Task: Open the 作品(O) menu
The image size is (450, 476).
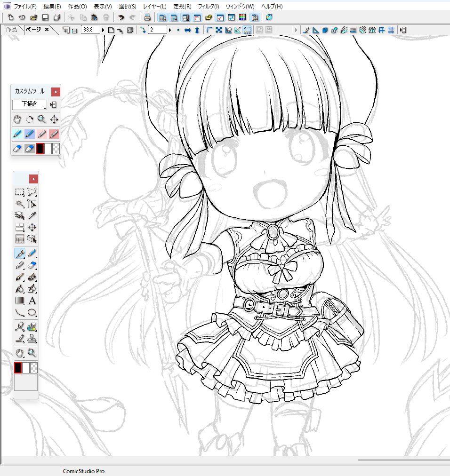Action: [77, 7]
